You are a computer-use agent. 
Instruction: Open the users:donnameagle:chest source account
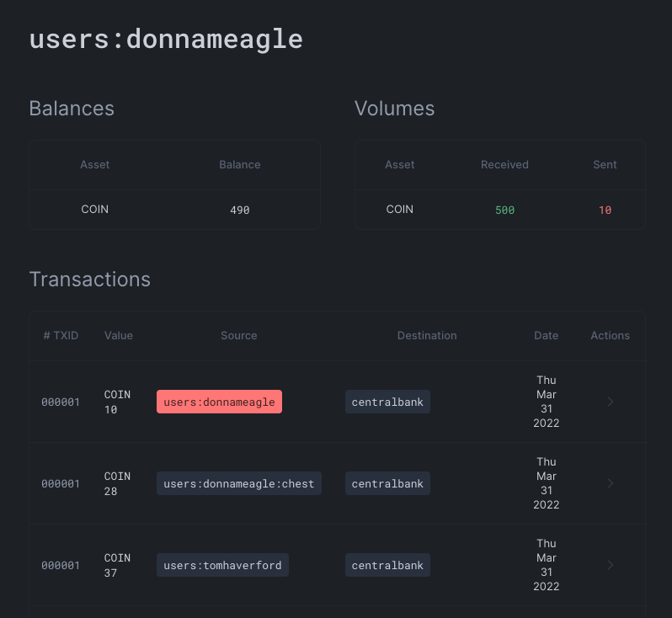point(238,484)
